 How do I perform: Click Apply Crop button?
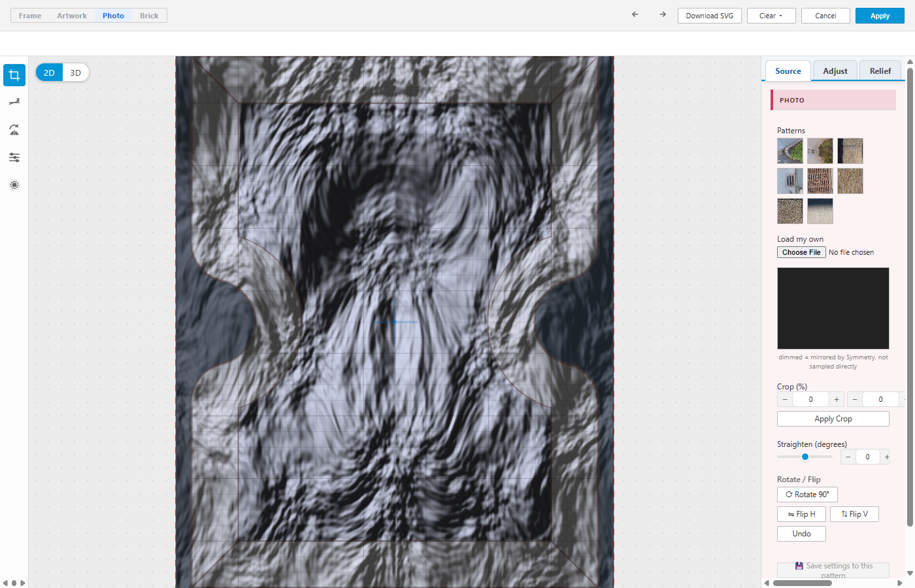(x=833, y=419)
